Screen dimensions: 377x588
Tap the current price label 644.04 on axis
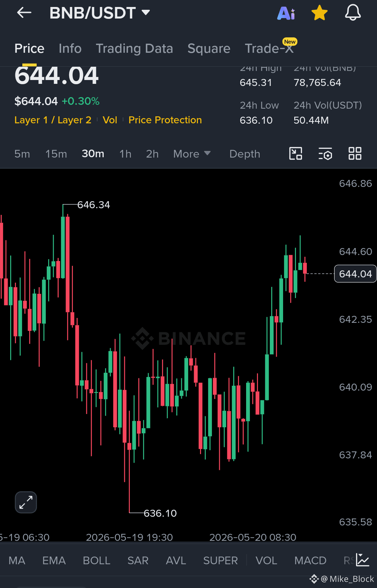pos(355,274)
